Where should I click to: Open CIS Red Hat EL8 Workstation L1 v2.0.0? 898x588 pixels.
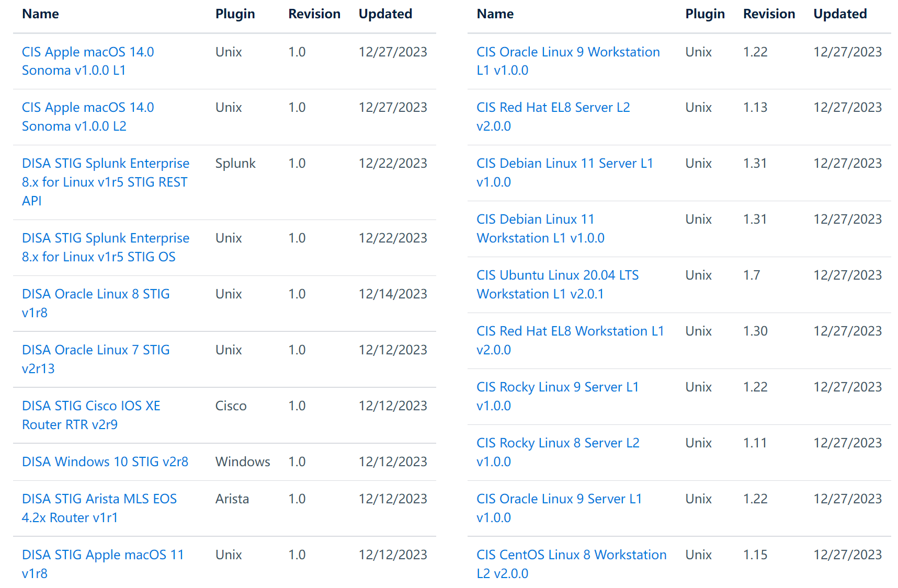[570, 340]
